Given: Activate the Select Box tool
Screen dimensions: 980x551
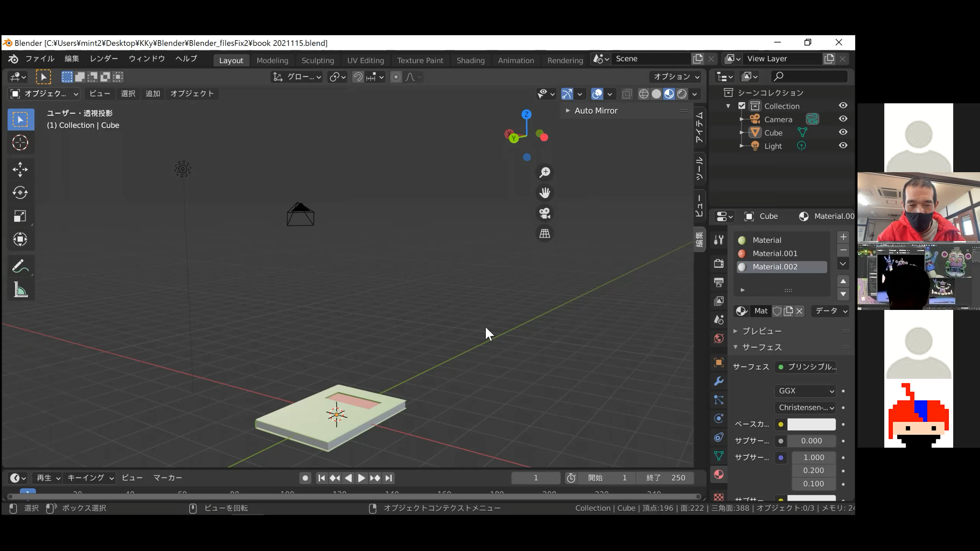Looking at the screenshot, I should pyautogui.click(x=20, y=119).
